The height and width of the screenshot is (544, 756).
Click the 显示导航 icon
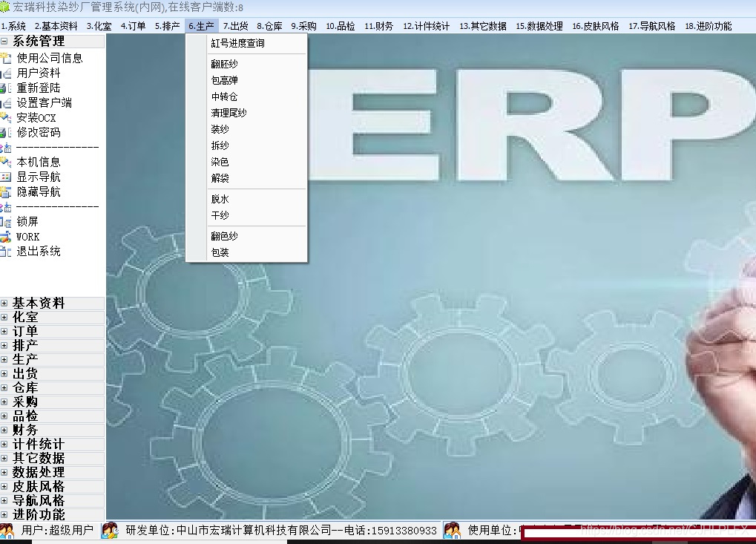coord(6,177)
